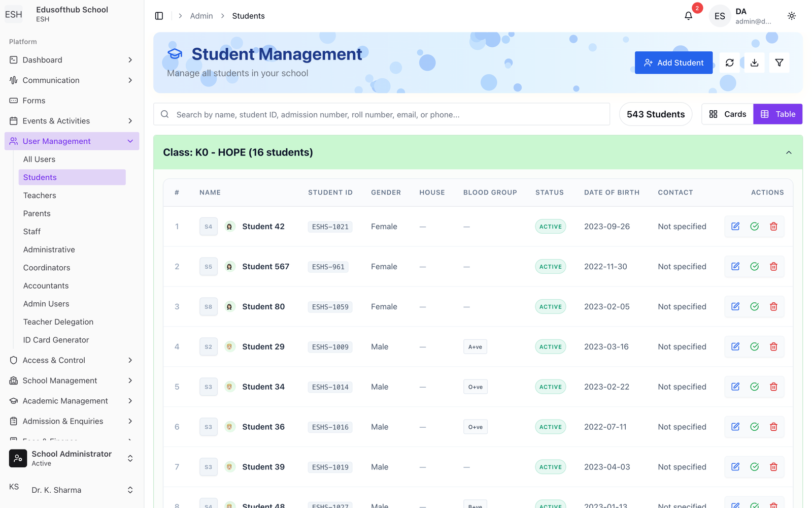The image size is (812, 508).
Task: Open the School Administrator role switcher
Action: [71, 458]
